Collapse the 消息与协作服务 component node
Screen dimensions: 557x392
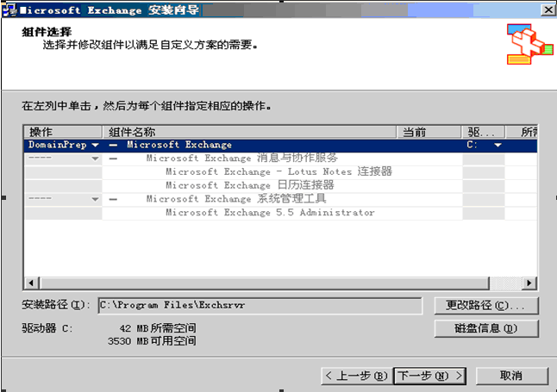113,159
